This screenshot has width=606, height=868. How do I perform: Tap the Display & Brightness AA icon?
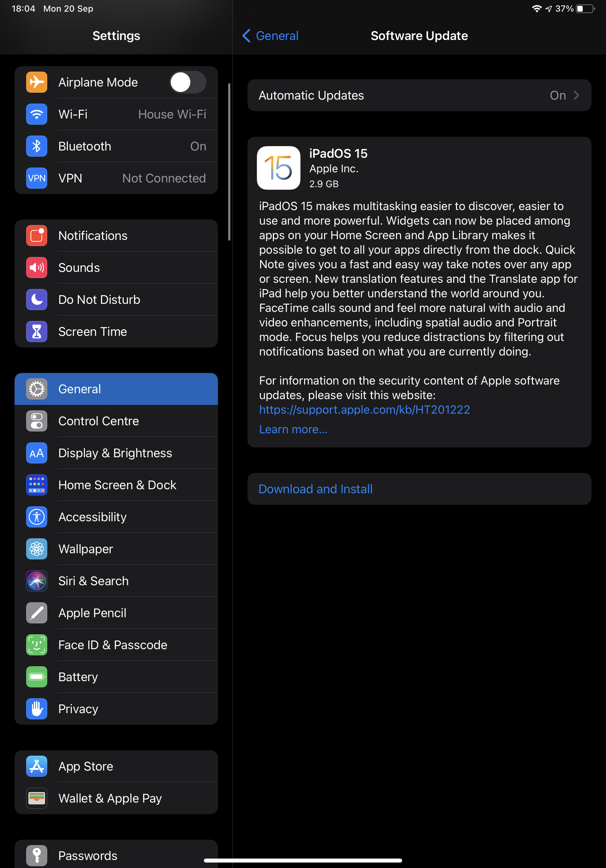pos(37,453)
